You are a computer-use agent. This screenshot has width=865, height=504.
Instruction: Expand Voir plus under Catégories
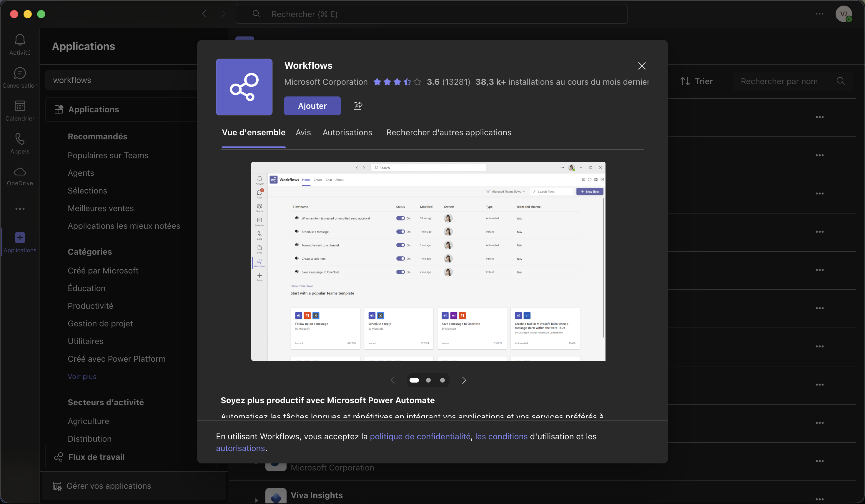point(82,376)
